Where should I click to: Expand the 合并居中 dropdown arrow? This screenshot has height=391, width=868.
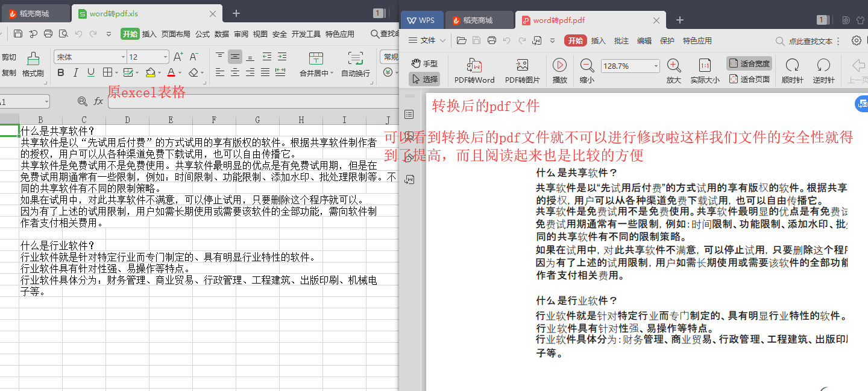click(x=332, y=73)
